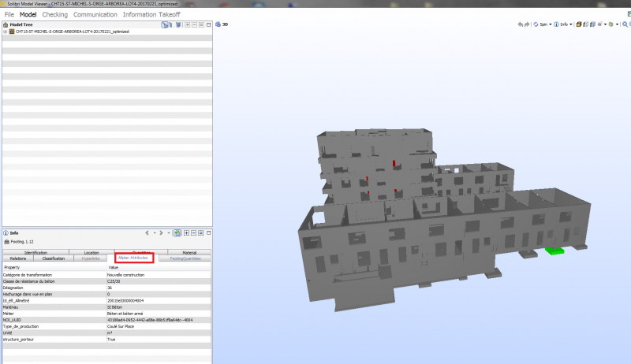Click the next view arrow in 3D toolbar
The width and height of the screenshot is (631, 364).
527,24
